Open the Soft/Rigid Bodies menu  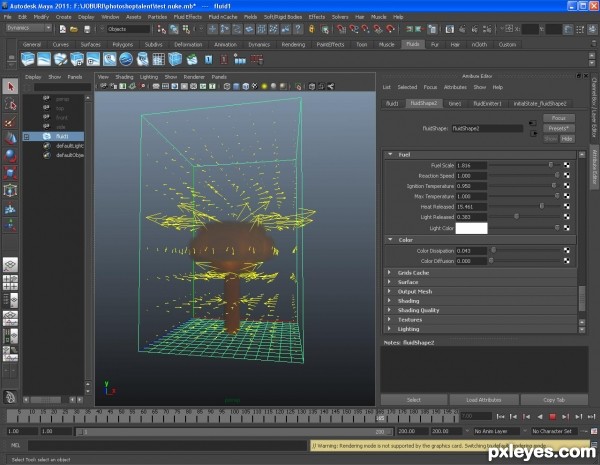(x=283, y=17)
